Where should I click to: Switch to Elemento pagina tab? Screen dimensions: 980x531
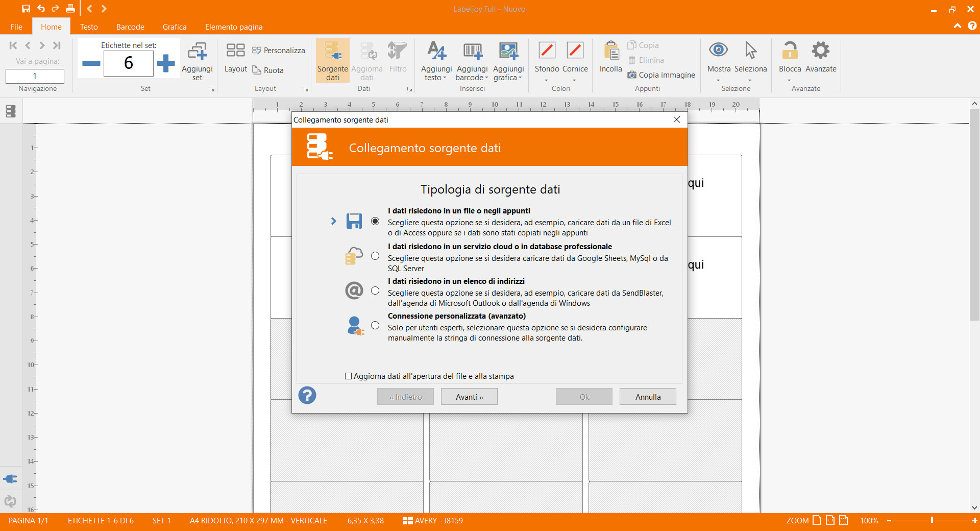pos(234,27)
